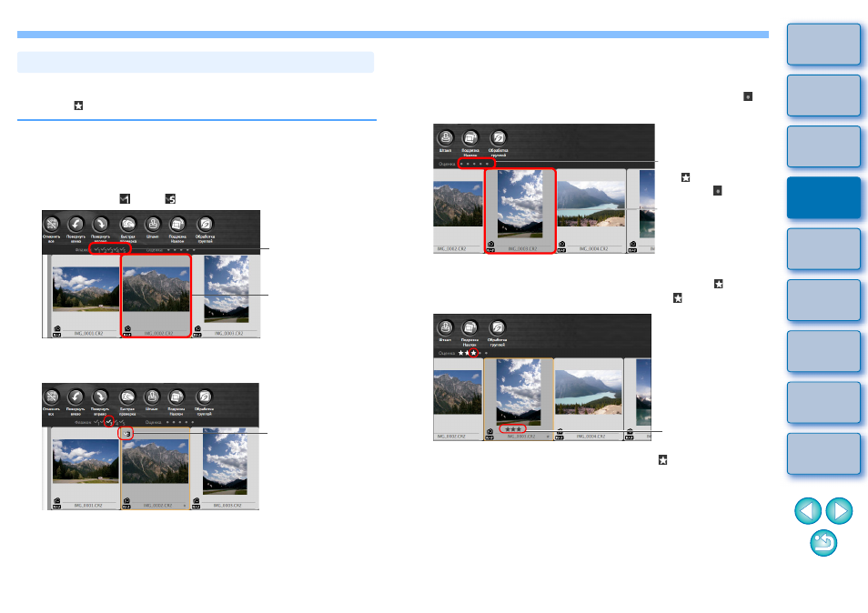Toggle check mark 5 in unset check-marks screenshot
Image resolution: width=868 pixels, height=613 pixels.
123,250
